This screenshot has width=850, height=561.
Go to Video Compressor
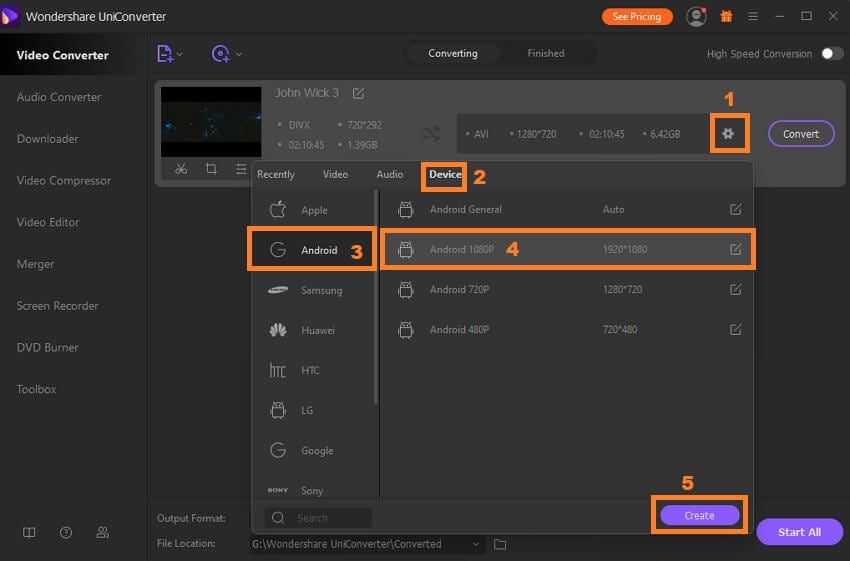tap(64, 180)
